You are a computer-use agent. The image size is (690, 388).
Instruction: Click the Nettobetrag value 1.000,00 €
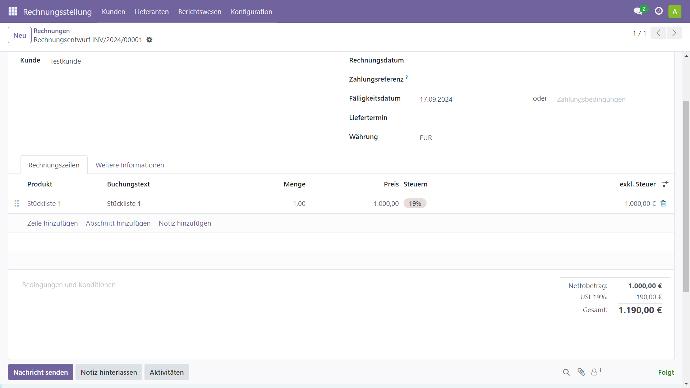tap(645, 286)
